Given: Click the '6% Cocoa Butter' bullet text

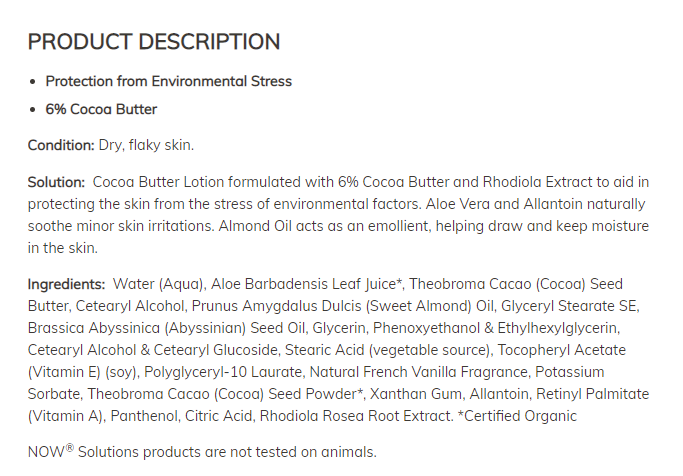Looking at the screenshot, I should (x=101, y=109).
